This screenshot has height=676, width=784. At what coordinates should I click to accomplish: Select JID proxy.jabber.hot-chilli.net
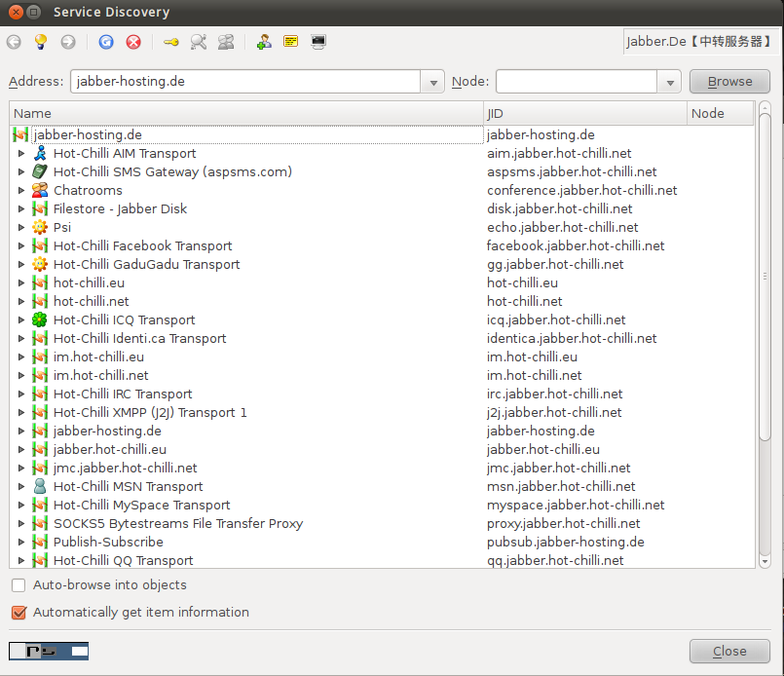click(564, 523)
